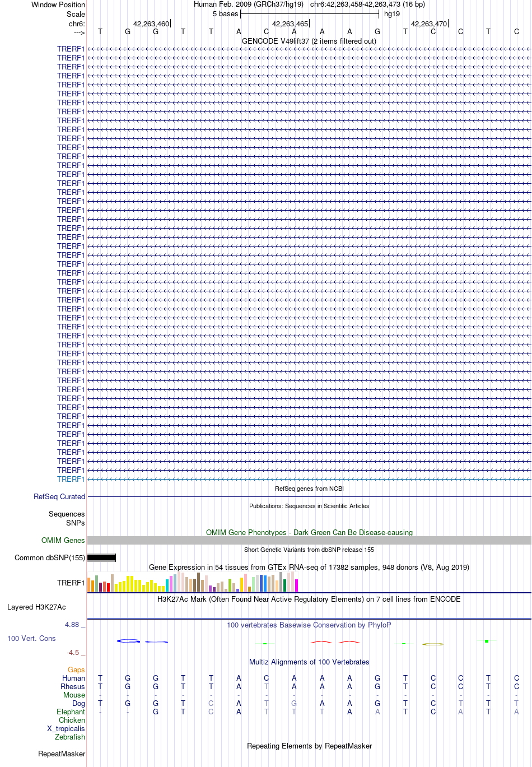Click the 42,263,465 ruler coordinate
Screen dimensions: 532x767
tap(290, 24)
